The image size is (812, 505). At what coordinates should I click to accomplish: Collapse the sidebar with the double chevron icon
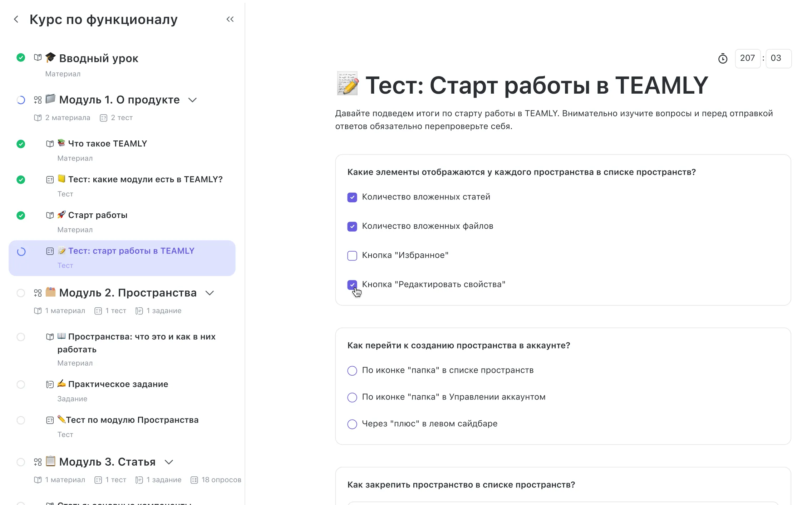coord(230,19)
